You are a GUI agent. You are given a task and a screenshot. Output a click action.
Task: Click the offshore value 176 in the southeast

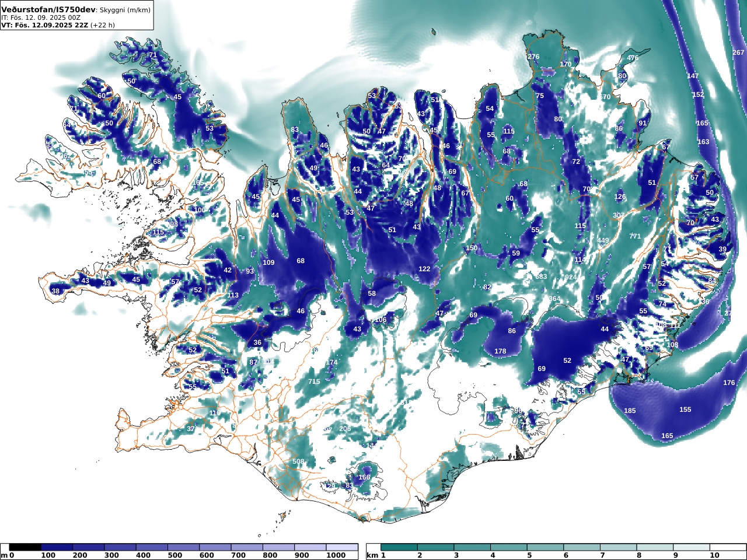[x=729, y=383]
